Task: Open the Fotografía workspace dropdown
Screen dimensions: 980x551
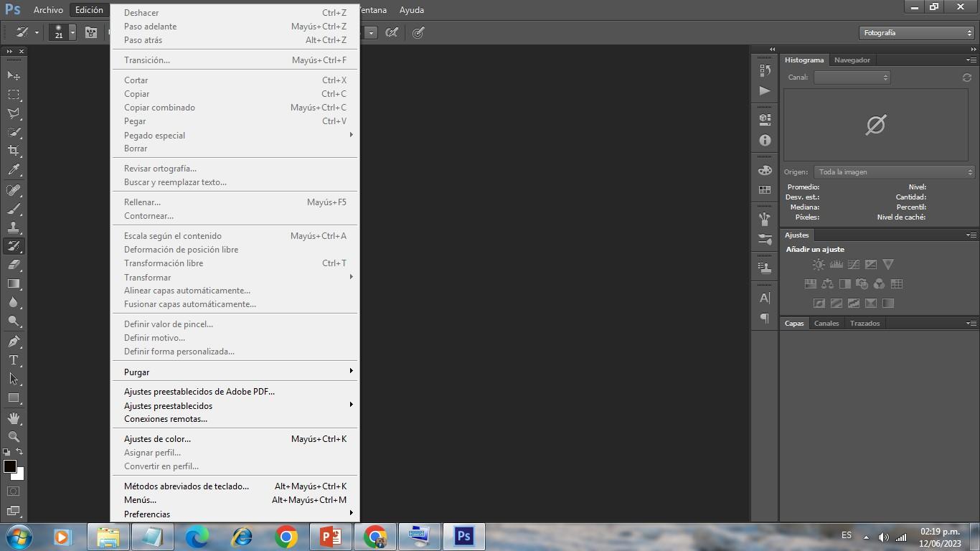Action: [x=916, y=33]
